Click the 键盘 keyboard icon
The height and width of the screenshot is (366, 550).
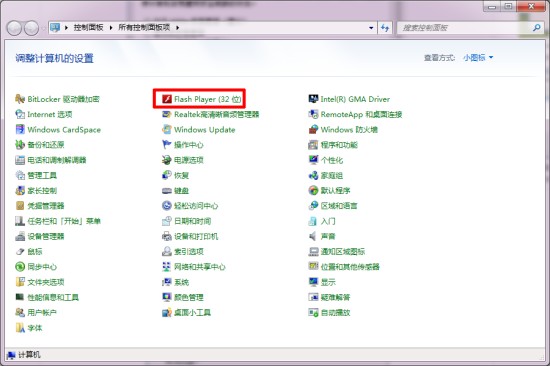point(167,191)
